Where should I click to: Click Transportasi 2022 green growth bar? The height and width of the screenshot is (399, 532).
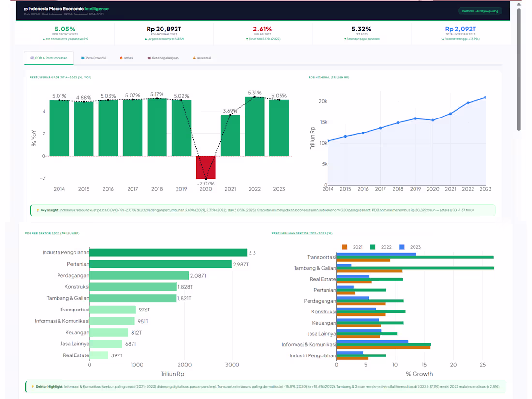(x=415, y=257)
